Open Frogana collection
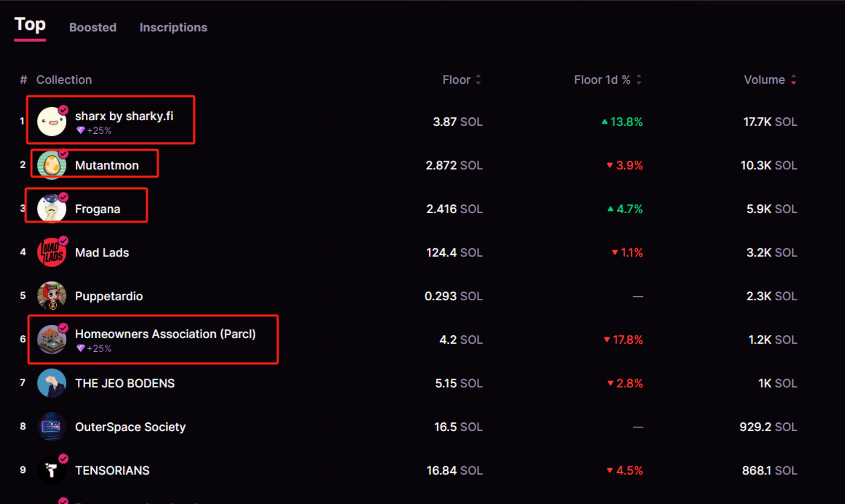 98,209
